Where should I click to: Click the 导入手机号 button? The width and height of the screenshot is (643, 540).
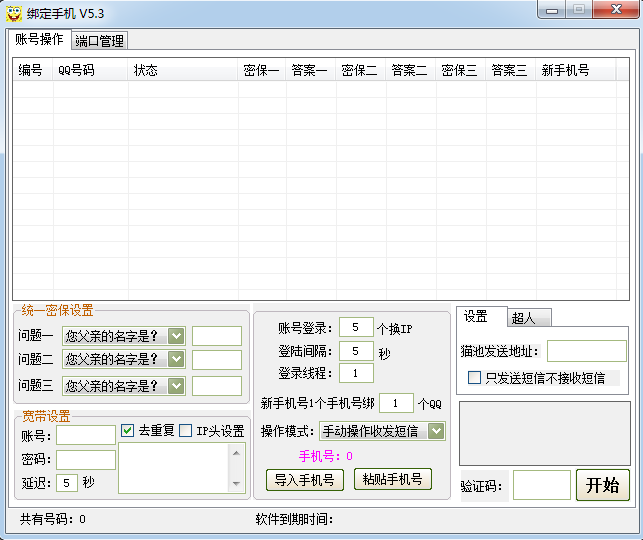click(305, 480)
